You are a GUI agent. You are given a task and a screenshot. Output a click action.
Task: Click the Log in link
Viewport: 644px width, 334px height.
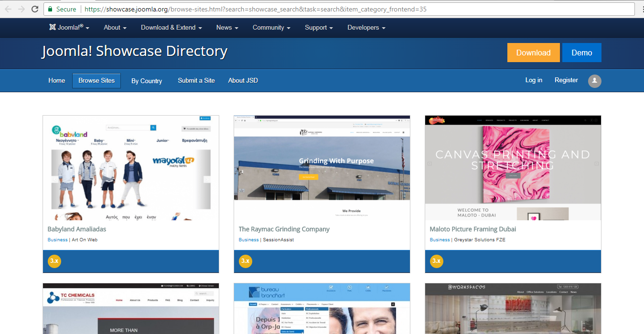pos(534,80)
